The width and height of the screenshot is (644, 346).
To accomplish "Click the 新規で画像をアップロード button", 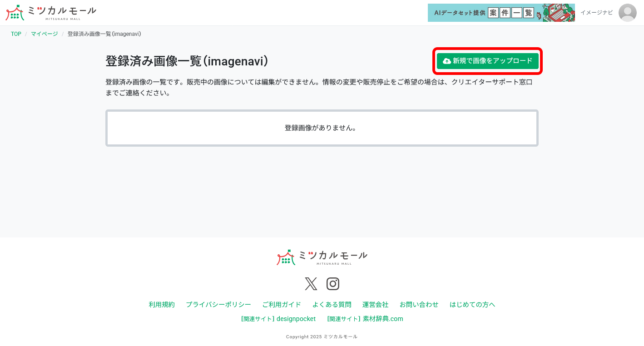I will coord(487,60).
